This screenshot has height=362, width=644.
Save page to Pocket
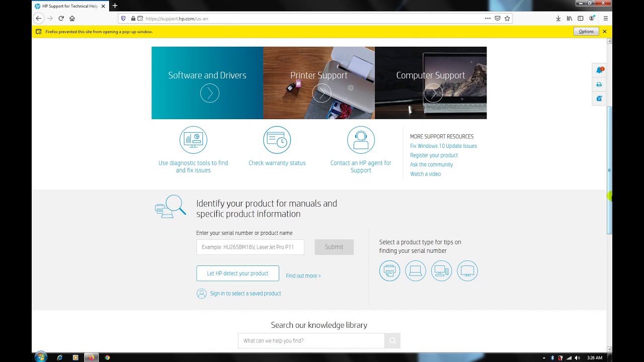coord(498,19)
